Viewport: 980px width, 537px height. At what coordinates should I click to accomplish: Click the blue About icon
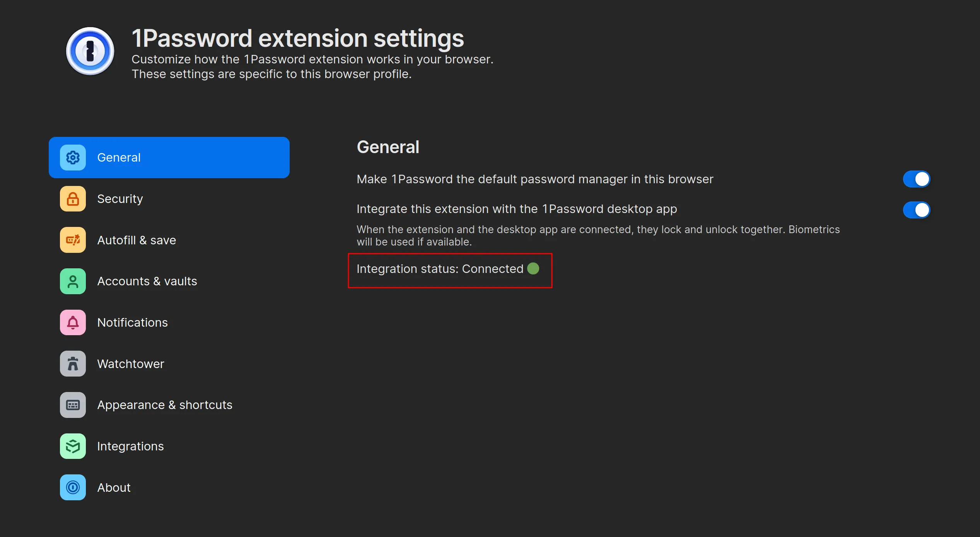pos(73,488)
